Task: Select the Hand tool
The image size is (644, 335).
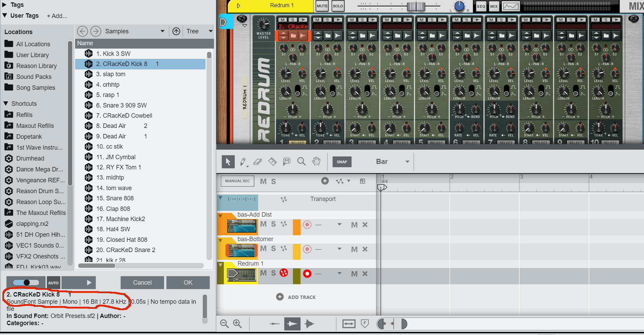Action: pyautogui.click(x=316, y=162)
